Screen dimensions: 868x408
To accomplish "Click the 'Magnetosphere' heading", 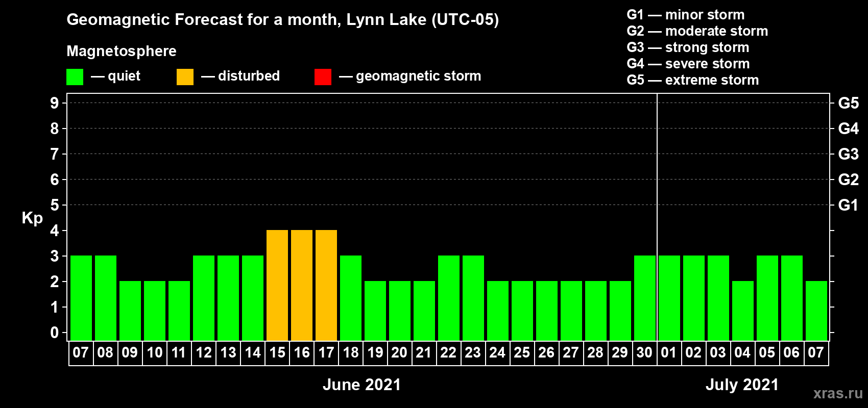I will [x=122, y=51].
